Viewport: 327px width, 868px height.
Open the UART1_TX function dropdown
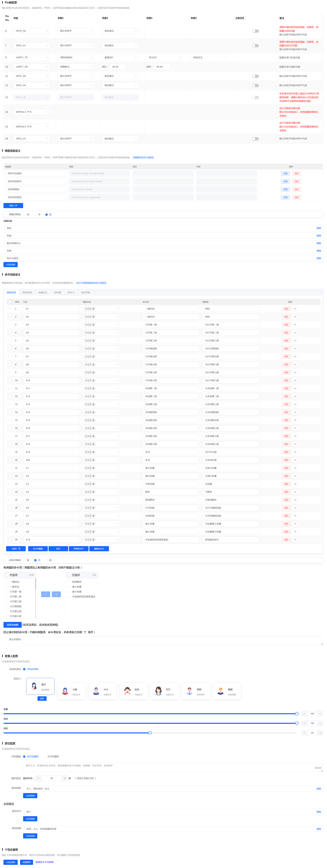tap(32, 57)
